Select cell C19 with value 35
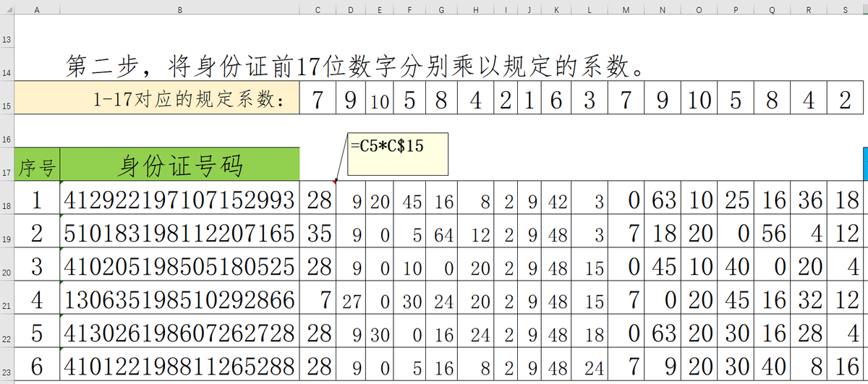868x384 pixels. point(318,232)
